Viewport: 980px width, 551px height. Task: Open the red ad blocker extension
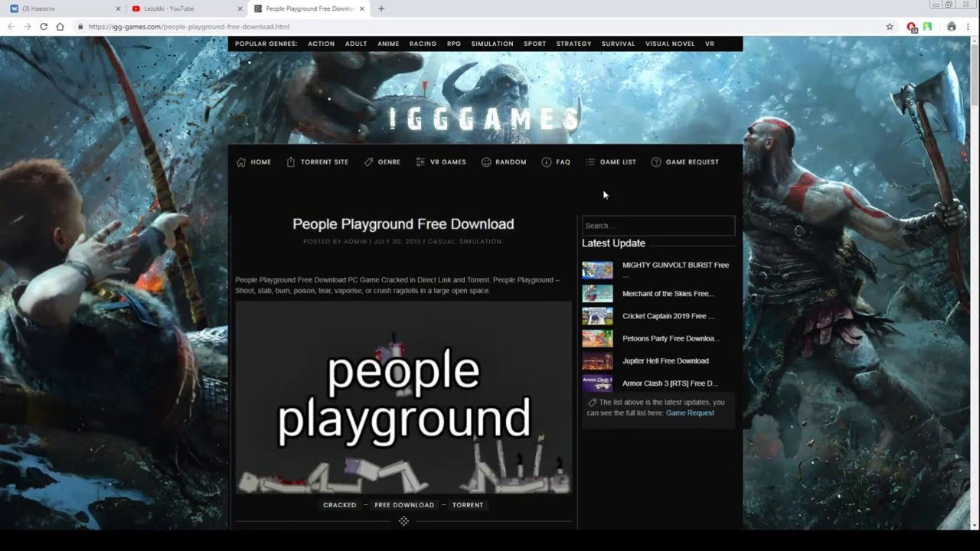(x=912, y=26)
